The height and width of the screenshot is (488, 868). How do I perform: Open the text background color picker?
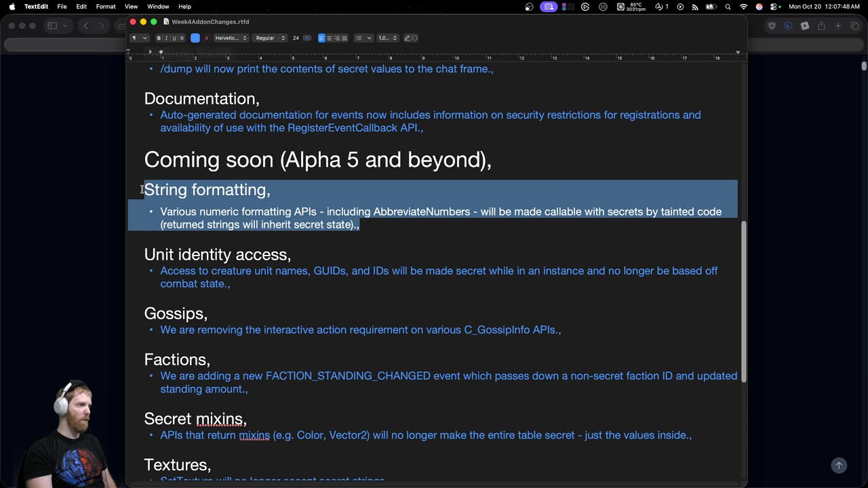coord(207,38)
